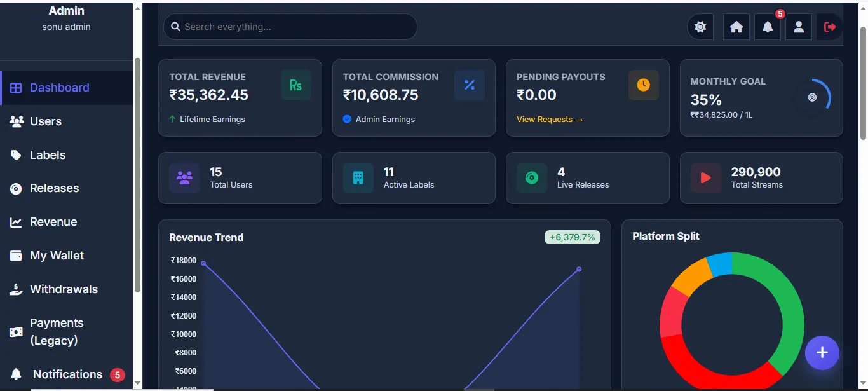868x391 pixels.
Task: Click the Monthly Goal progress ring
Action: click(812, 97)
